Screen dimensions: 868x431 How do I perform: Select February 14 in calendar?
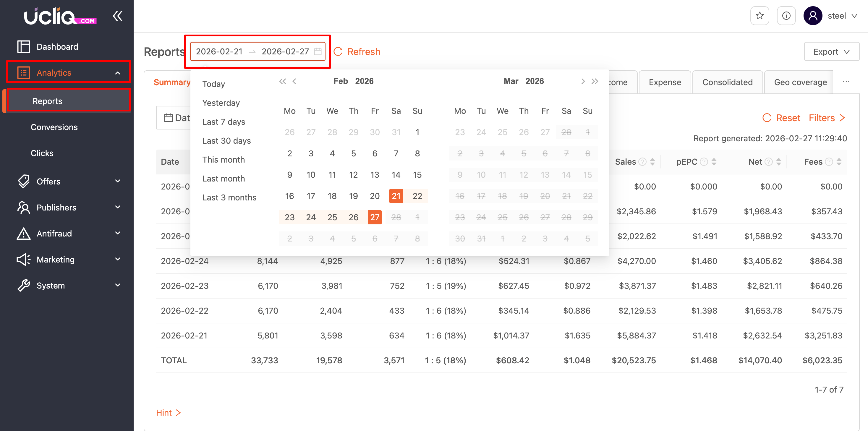(396, 174)
